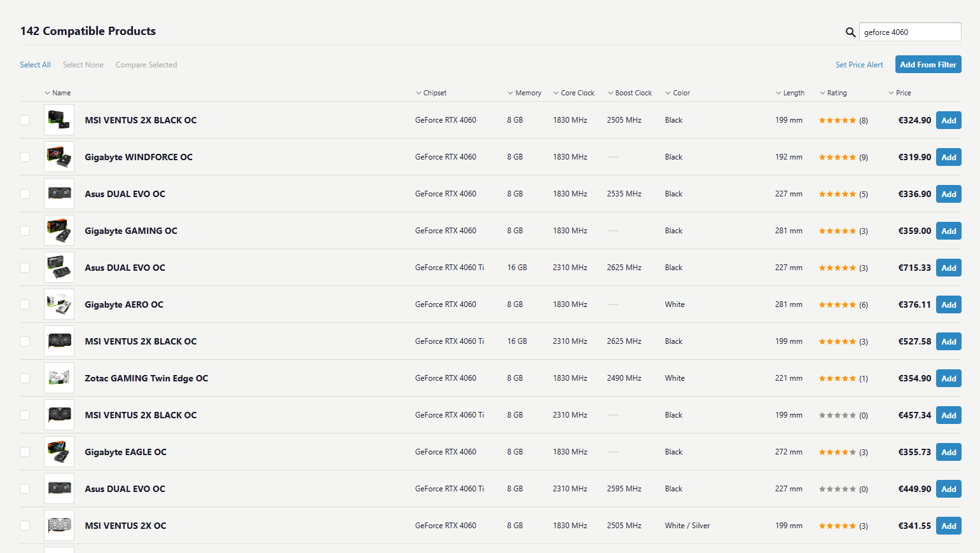Viewport: 980px width, 553px height.
Task: Add Asus DUAL EVO OC at €449.90
Action: [x=948, y=489]
